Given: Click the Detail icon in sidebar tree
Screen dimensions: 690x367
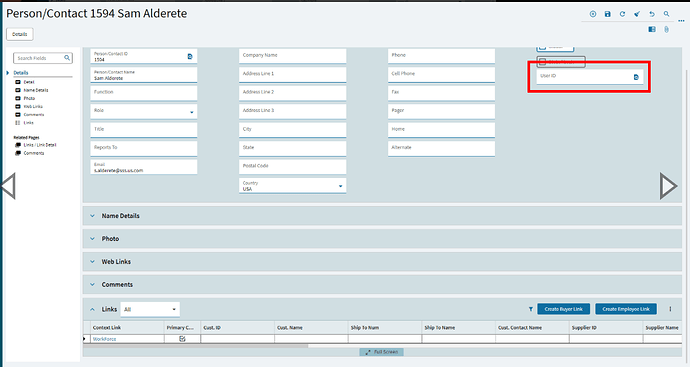Looking at the screenshot, I should (18, 82).
